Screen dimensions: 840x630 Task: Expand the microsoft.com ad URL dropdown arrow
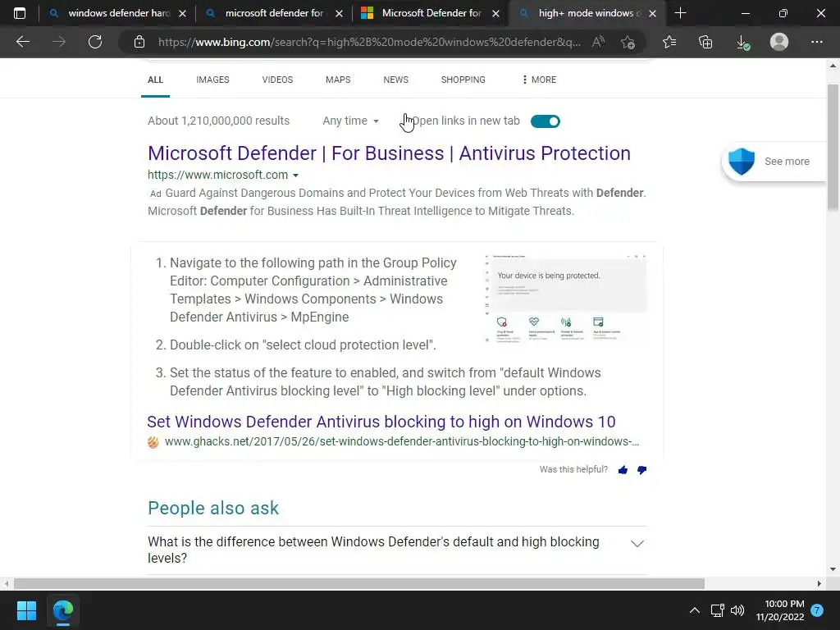click(x=295, y=176)
